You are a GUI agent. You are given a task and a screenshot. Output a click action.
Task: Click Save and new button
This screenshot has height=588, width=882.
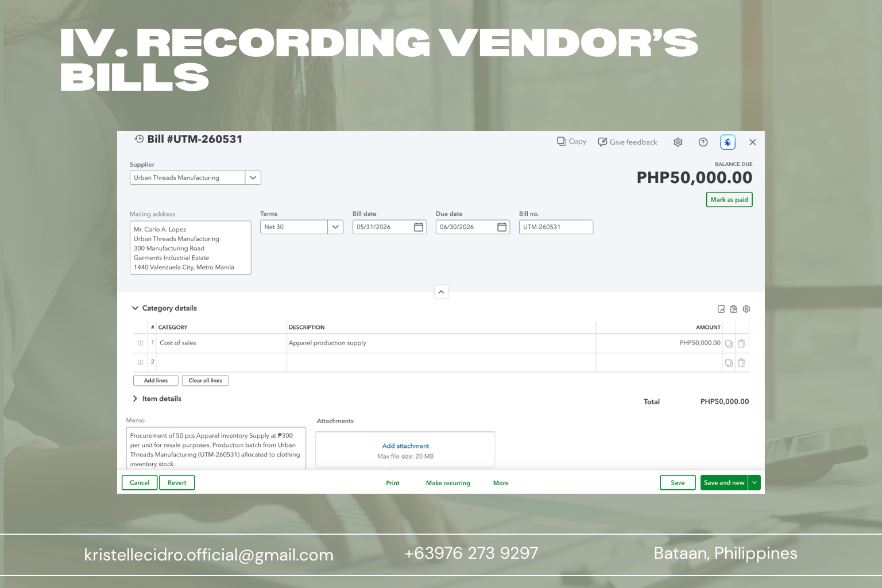(x=724, y=483)
